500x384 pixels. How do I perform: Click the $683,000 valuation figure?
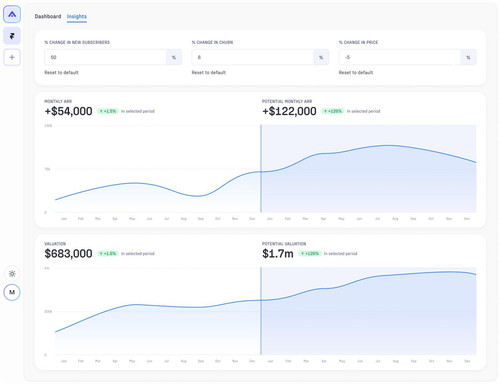pyautogui.click(x=68, y=254)
